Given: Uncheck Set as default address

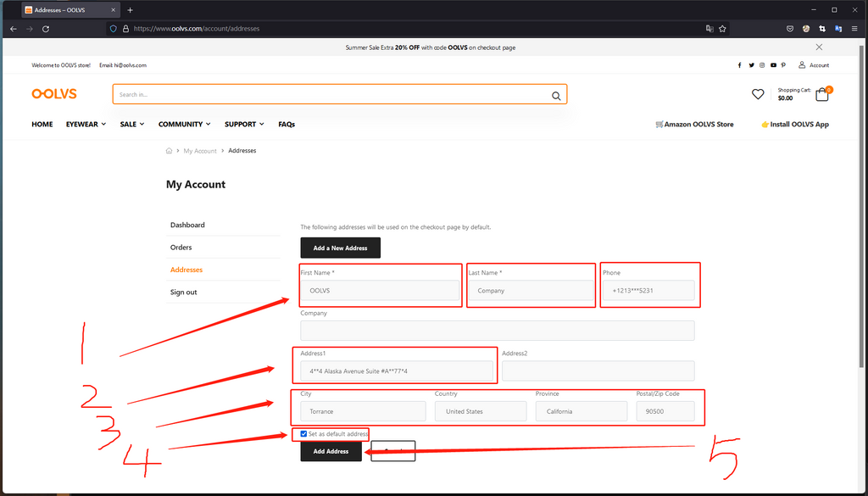Looking at the screenshot, I should (303, 434).
